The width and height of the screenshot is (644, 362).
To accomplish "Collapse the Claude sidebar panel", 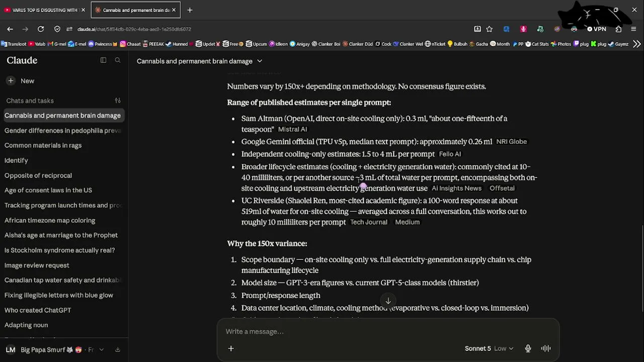I will (103, 60).
